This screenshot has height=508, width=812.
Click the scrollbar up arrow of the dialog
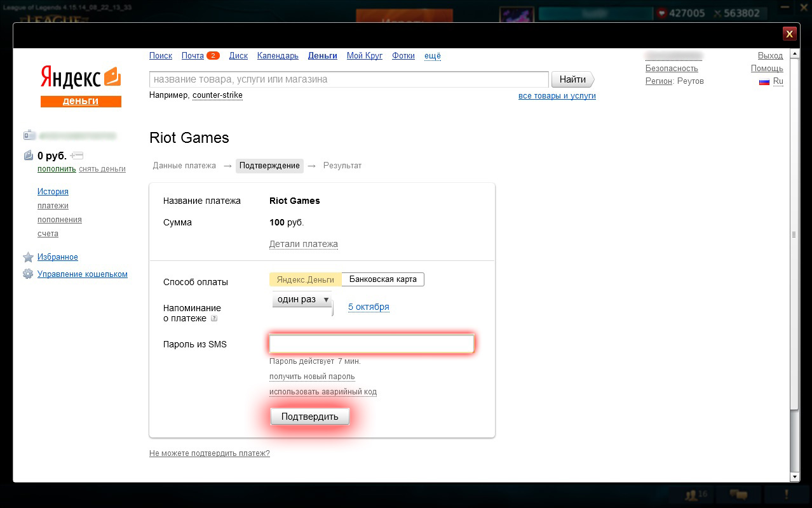[x=794, y=54]
